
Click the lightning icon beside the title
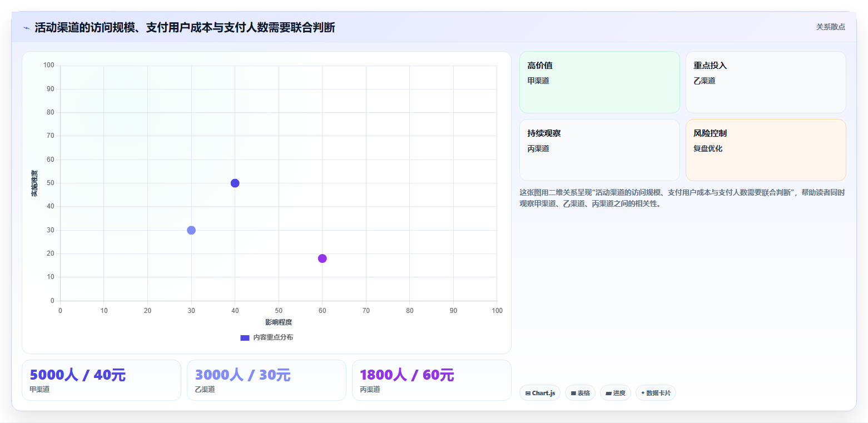click(26, 28)
